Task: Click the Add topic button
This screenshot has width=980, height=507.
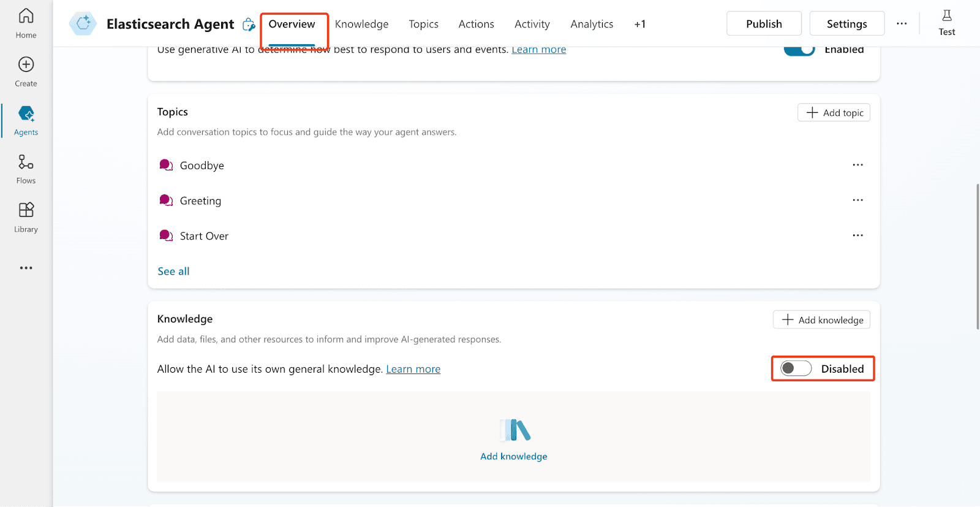Action: (833, 113)
